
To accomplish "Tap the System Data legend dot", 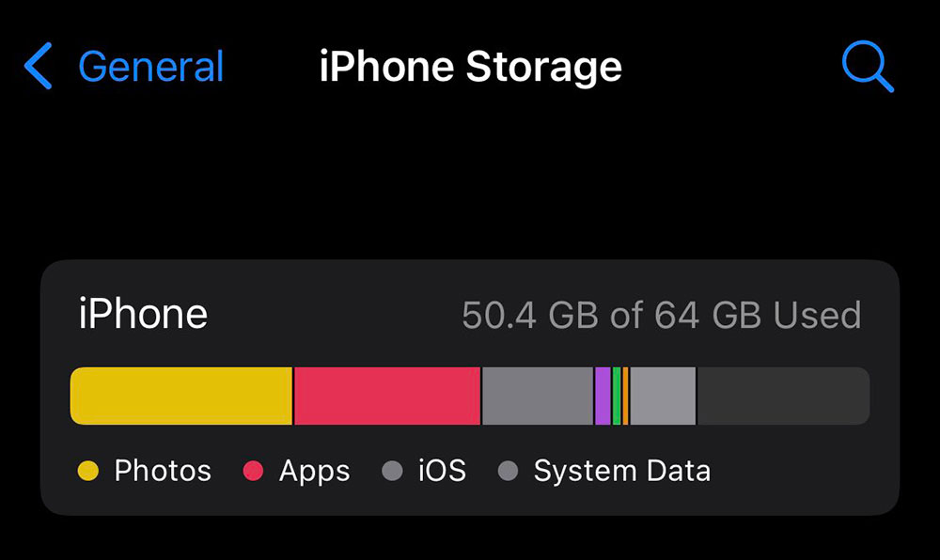I will (508, 471).
